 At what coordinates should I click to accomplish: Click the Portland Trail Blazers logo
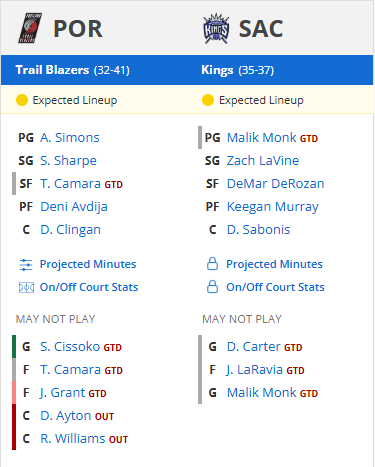point(30,28)
